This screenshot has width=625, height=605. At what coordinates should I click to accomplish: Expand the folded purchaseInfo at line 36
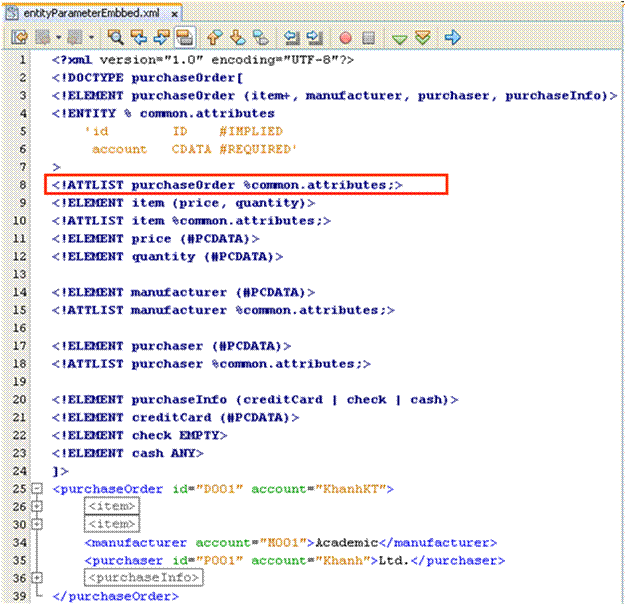(x=37, y=578)
